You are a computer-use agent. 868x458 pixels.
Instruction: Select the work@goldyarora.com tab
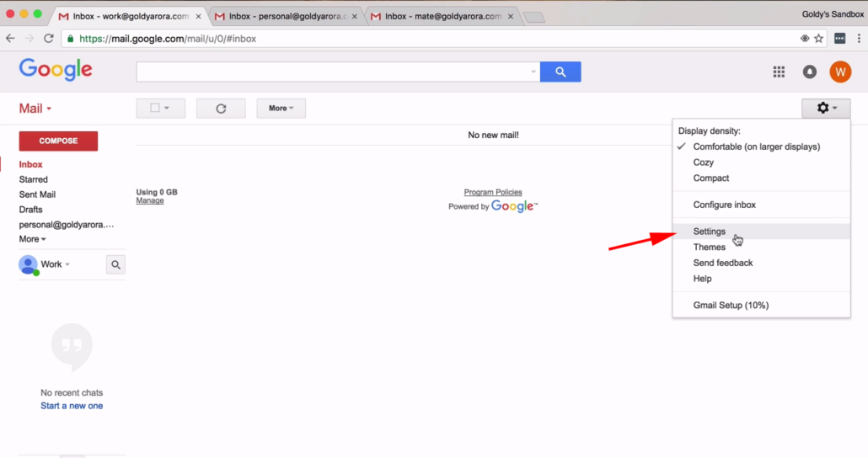[130, 17]
